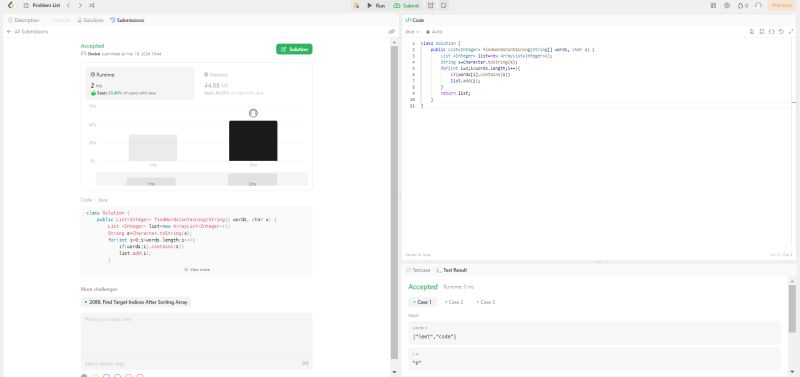The width and height of the screenshot is (800, 377).
Task: Open the Java language dropdown
Action: 412,32
